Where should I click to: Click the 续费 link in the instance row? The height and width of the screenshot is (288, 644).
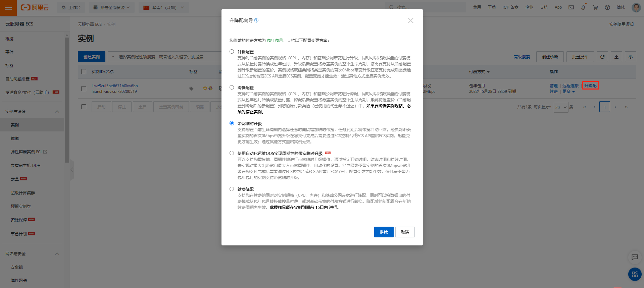click(554, 92)
